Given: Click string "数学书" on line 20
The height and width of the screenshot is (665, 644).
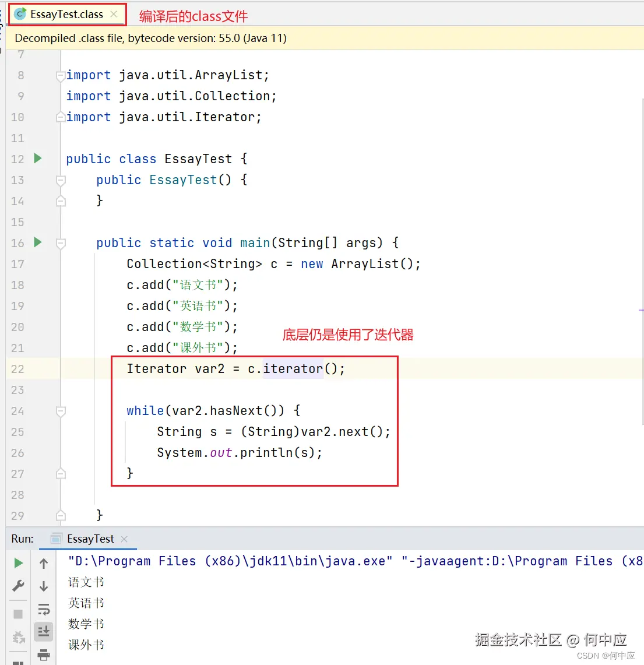Looking at the screenshot, I should pyautogui.click(x=198, y=326).
